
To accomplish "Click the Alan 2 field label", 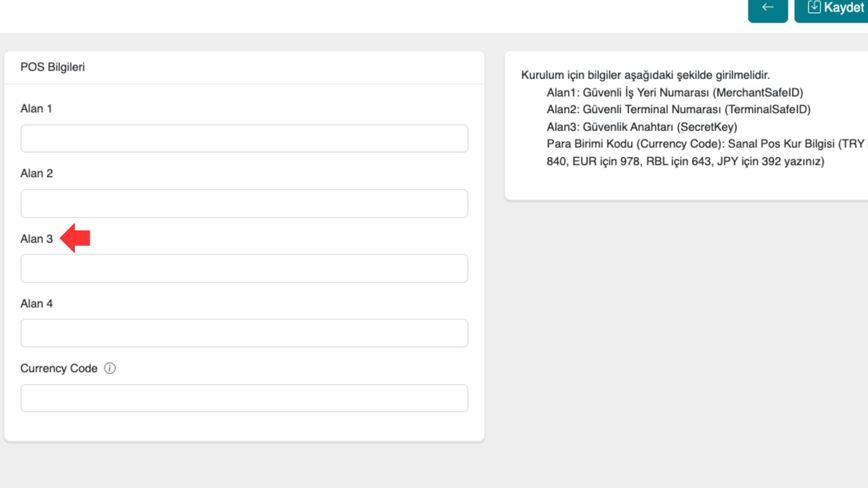I will [37, 174].
